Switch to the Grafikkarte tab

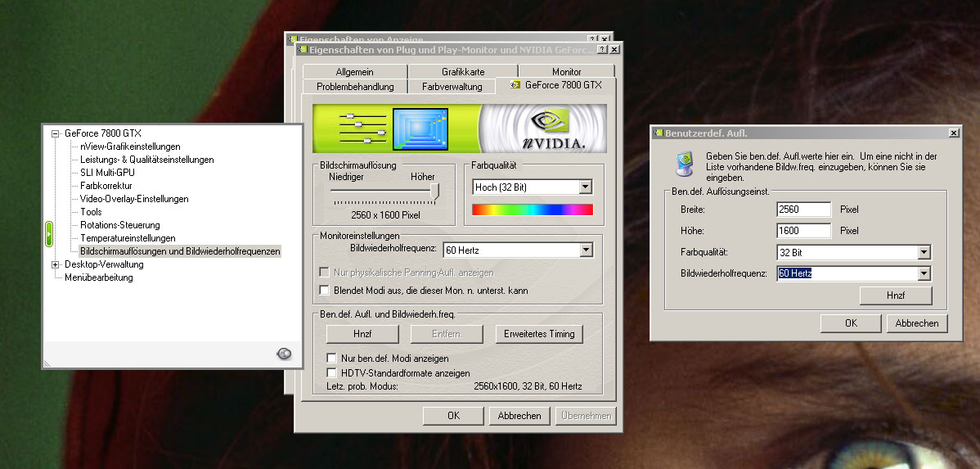(x=463, y=72)
